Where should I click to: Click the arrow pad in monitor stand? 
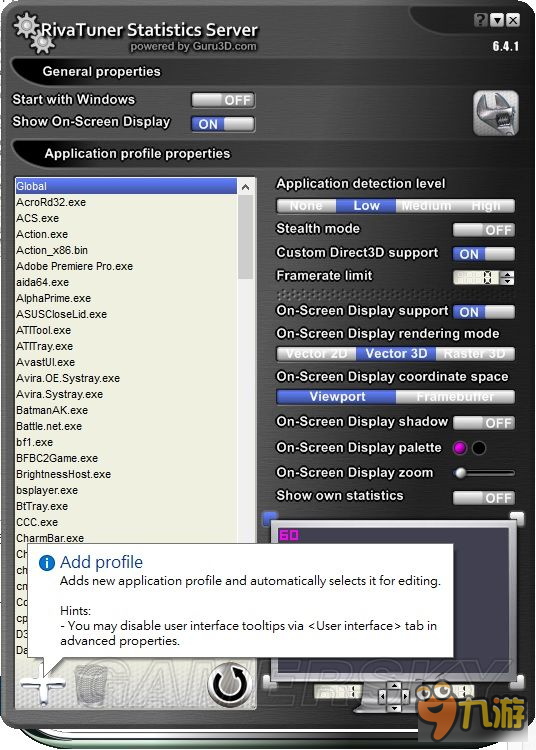point(394,696)
